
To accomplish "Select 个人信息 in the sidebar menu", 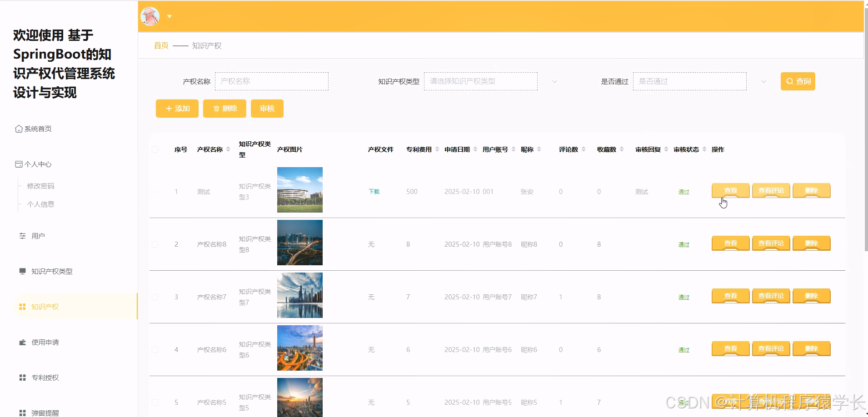I will point(41,204).
